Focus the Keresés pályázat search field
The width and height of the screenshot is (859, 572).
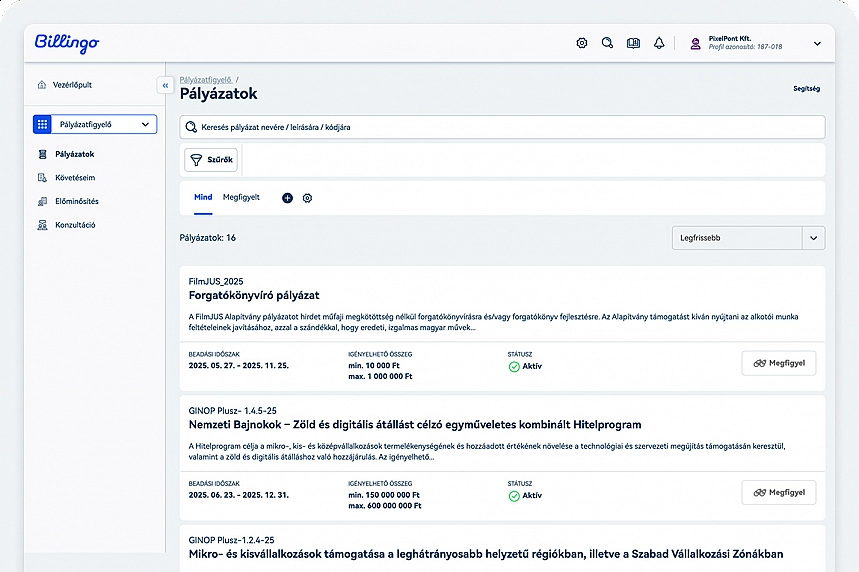click(502, 127)
